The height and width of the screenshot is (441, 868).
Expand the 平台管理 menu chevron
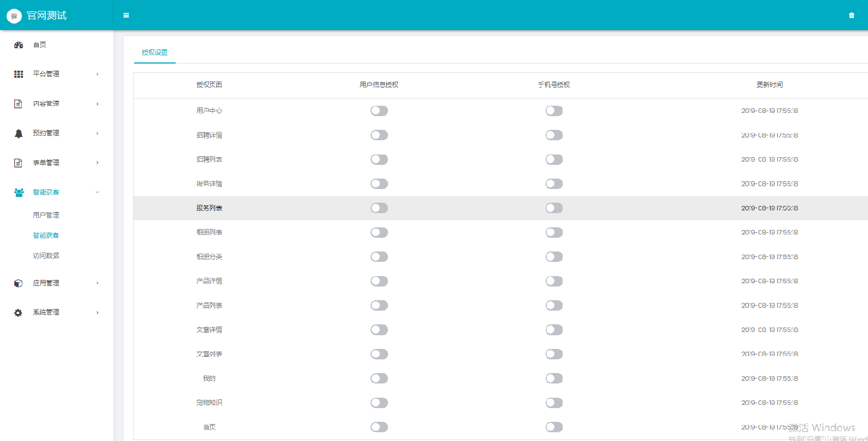97,74
